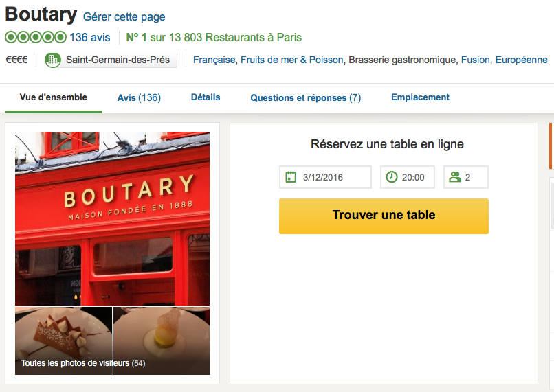Click the calendar icon in date field
This screenshot has width=554, height=392.
(x=291, y=176)
